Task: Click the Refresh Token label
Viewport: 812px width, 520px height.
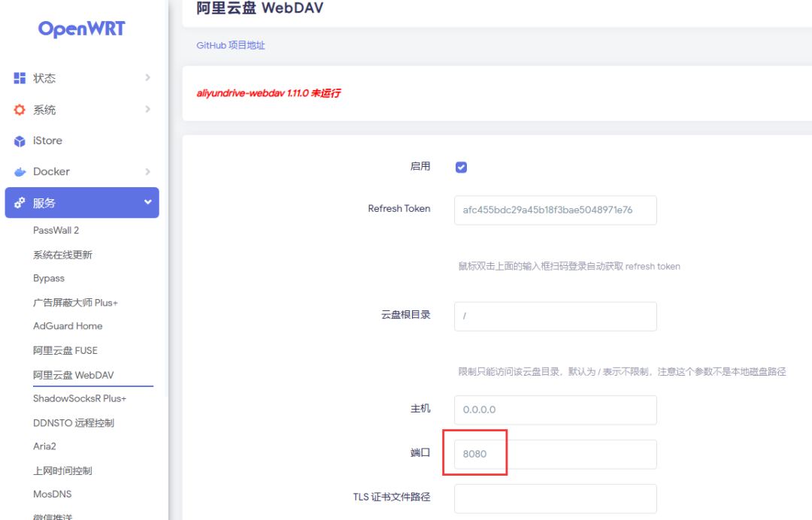Action: [x=398, y=208]
